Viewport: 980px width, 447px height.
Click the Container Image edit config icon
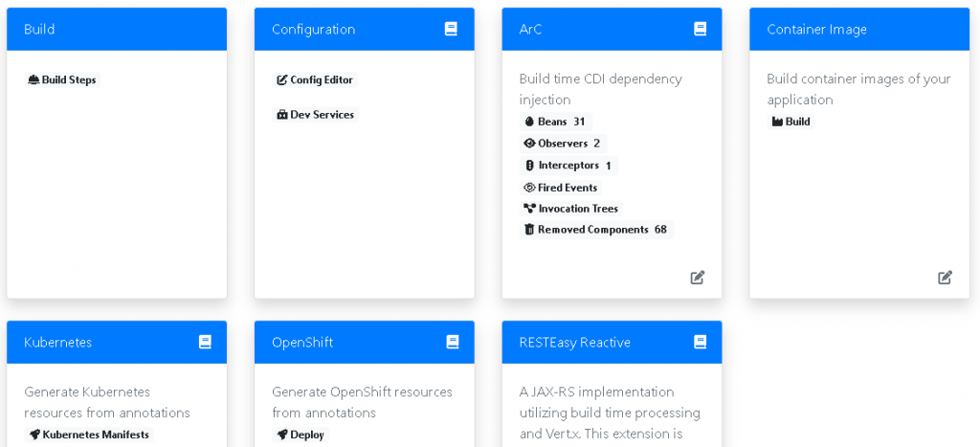tap(945, 278)
